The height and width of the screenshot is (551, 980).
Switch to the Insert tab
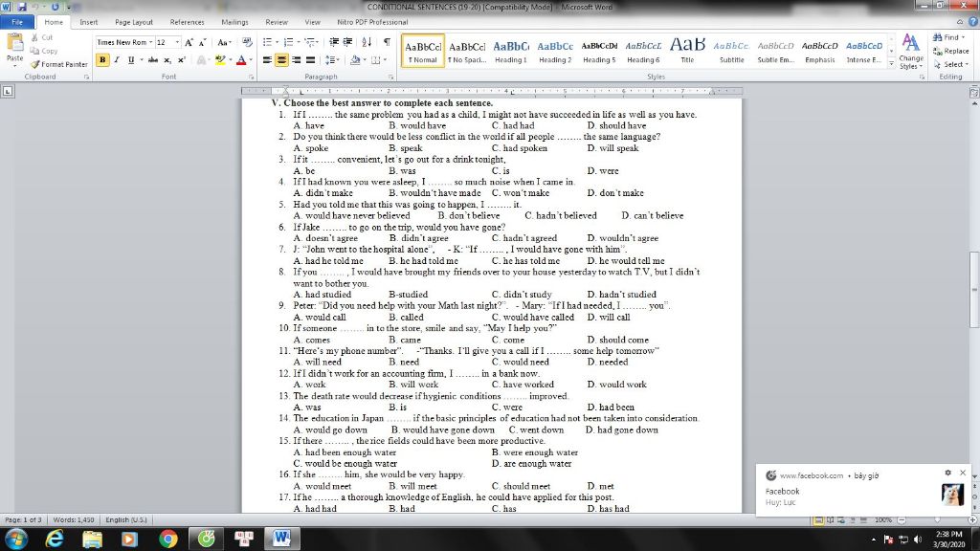point(89,22)
